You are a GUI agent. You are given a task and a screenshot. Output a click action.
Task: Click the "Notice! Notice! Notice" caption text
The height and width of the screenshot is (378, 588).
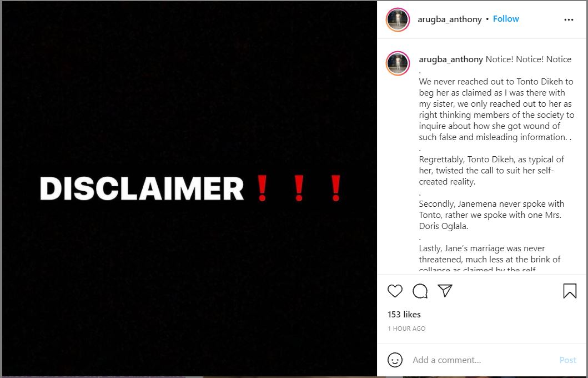(528, 59)
